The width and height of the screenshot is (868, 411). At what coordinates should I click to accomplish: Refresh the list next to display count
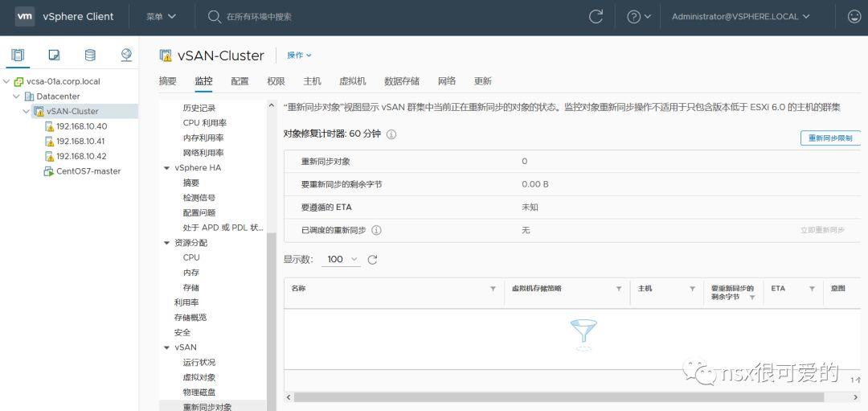point(373,260)
